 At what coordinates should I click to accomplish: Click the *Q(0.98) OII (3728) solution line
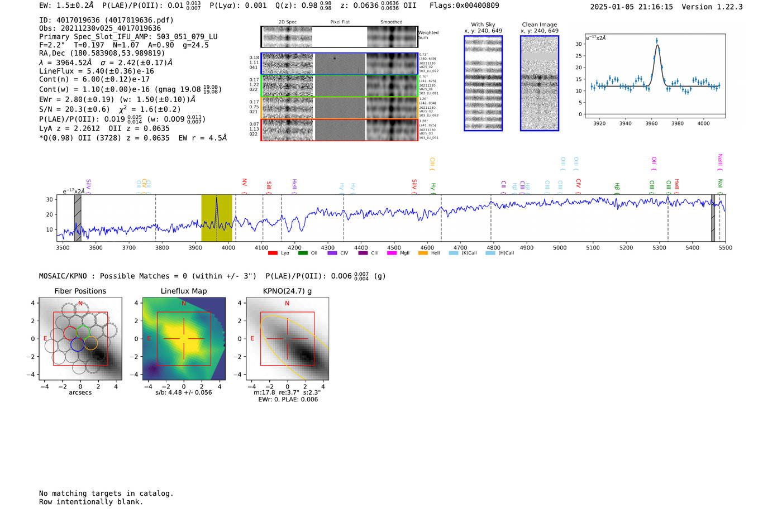133,138
